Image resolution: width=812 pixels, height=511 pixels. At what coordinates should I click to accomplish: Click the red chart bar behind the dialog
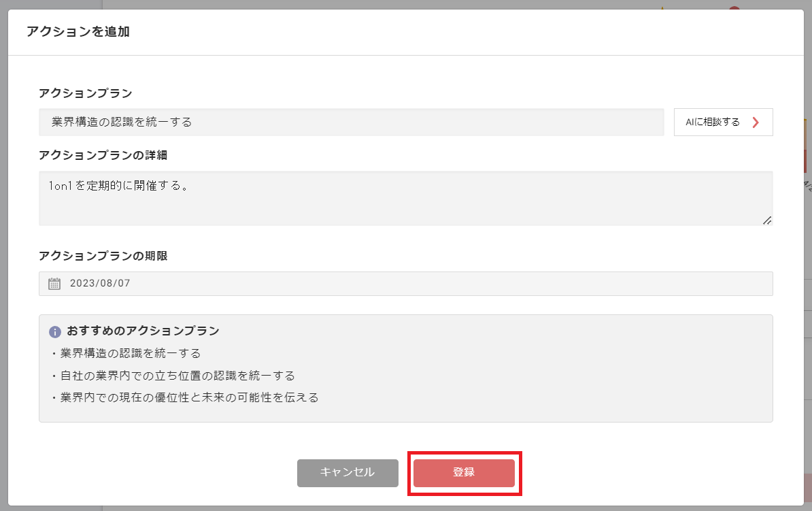(x=807, y=161)
